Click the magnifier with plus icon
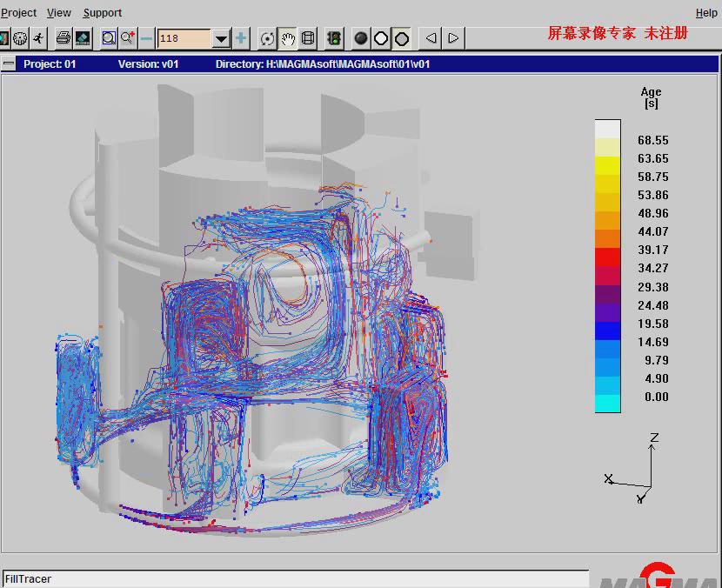 click(127, 38)
